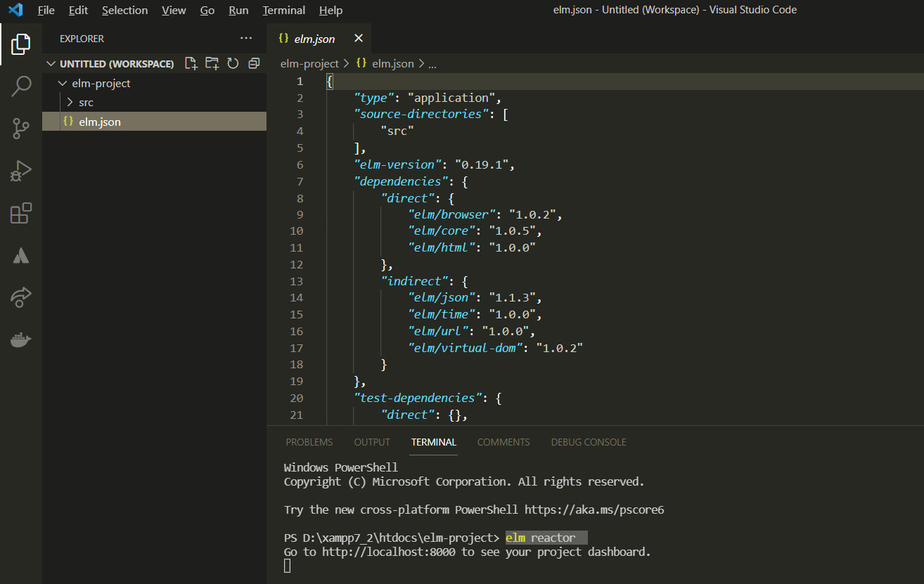Click the "elm-version" key
This screenshot has width=924, height=584.
[398, 164]
